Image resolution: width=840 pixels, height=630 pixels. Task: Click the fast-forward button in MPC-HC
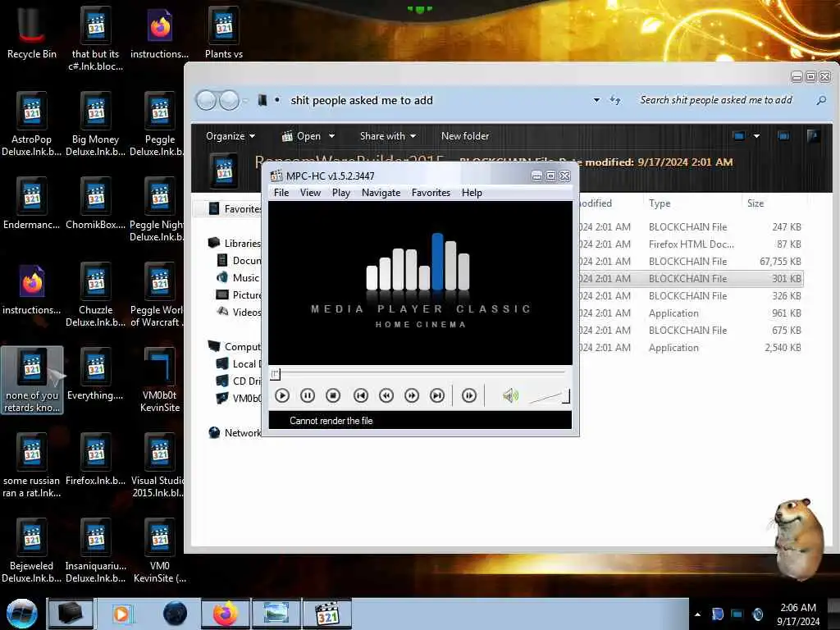click(x=412, y=395)
